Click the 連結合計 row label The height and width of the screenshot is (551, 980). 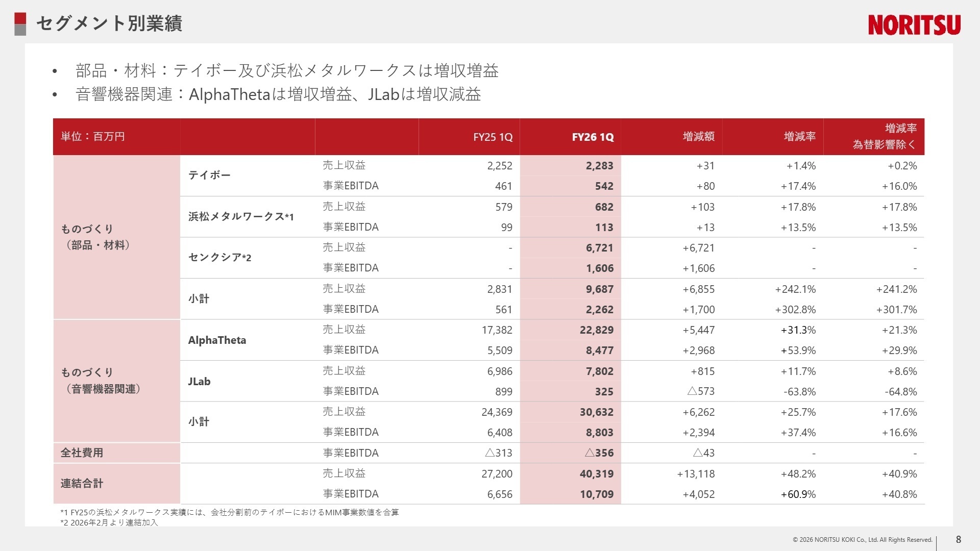(x=82, y=483)
